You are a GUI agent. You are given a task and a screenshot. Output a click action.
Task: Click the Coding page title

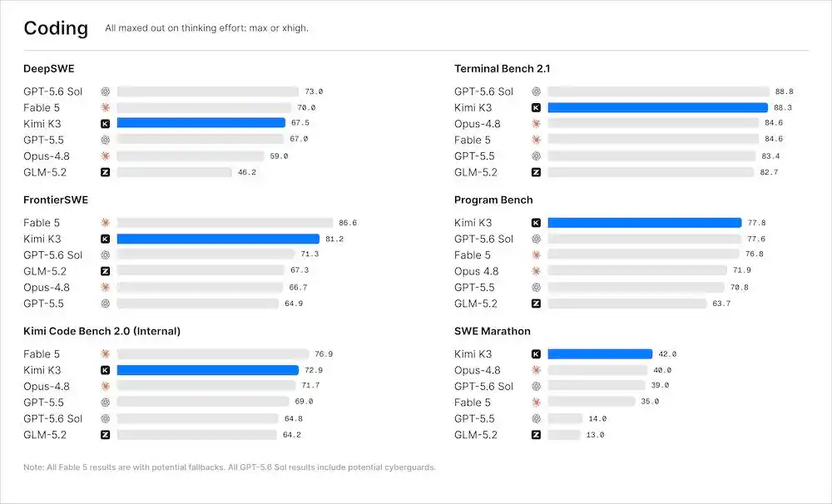tap(56, 28)
